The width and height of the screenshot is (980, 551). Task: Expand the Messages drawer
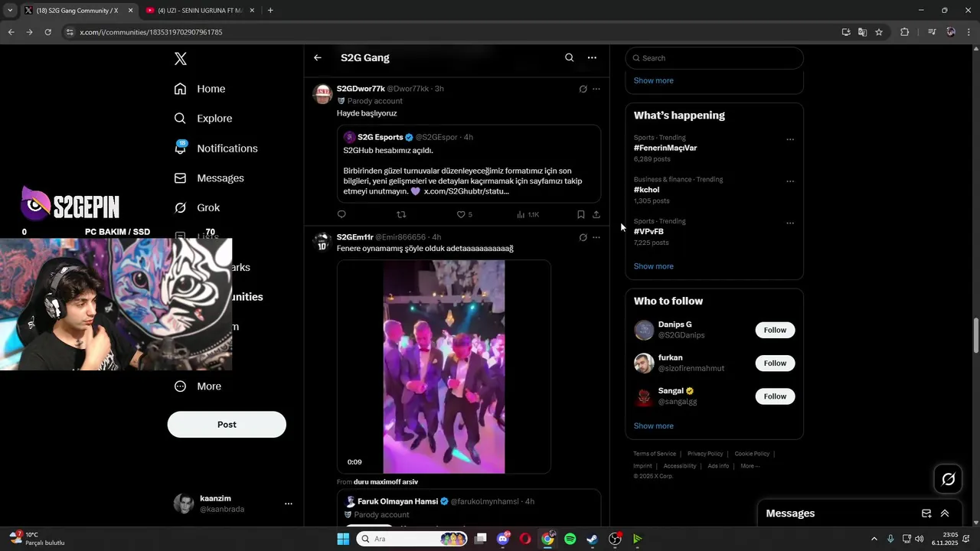click(x=945, y=514)
